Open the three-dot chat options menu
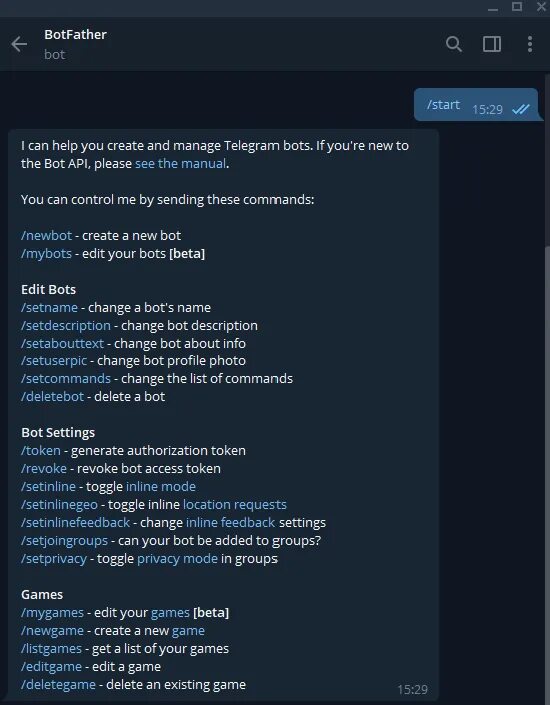The width and height of the screenshot is (550, 705). coord(530,44)
